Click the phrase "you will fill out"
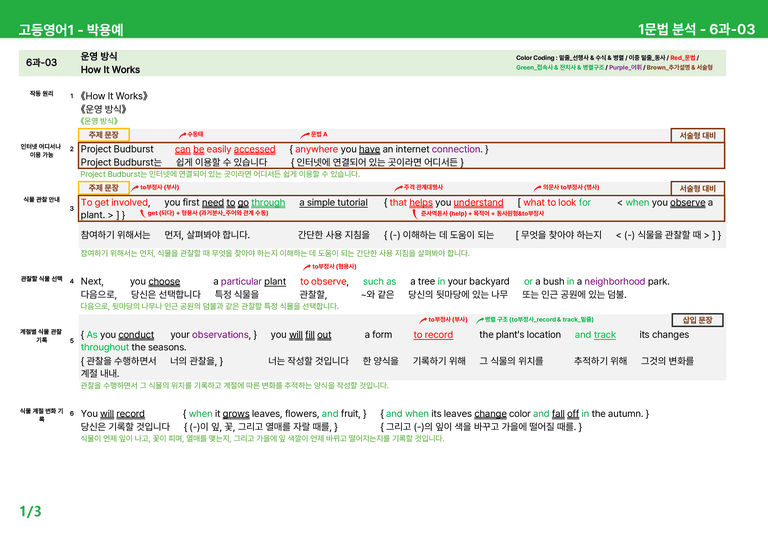The image size is (768, 543). [301, 335]
